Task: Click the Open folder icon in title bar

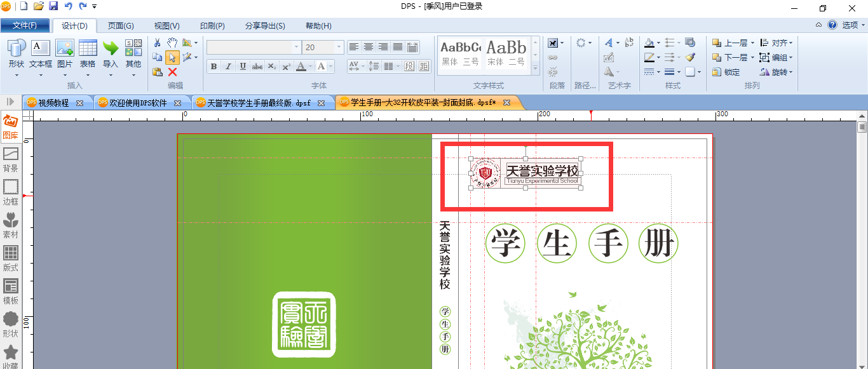Action: tap(38, 6)
